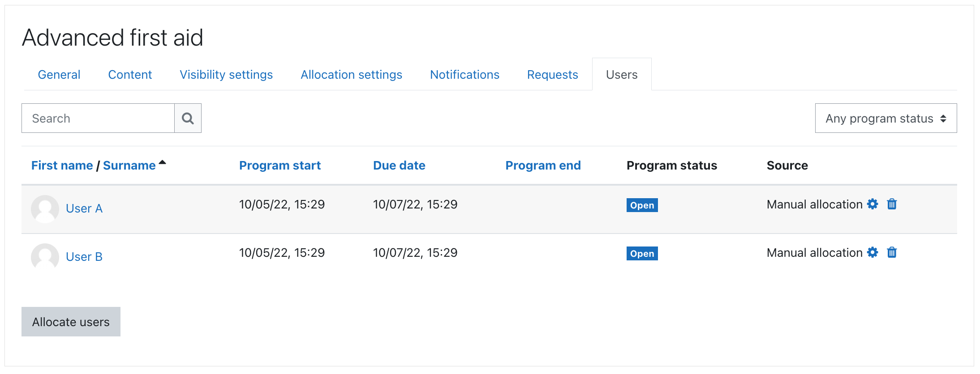Open the User B profile link

(x=84, y=257)
